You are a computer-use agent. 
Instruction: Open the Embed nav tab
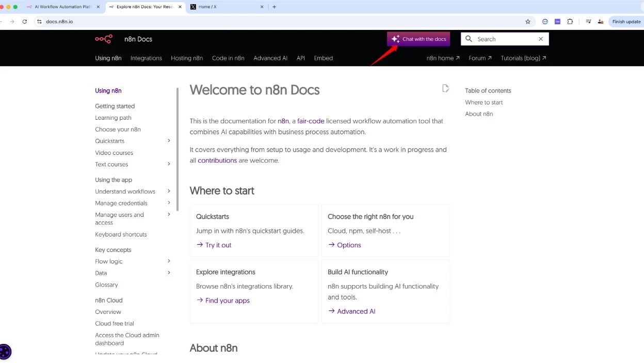point(324,58)
